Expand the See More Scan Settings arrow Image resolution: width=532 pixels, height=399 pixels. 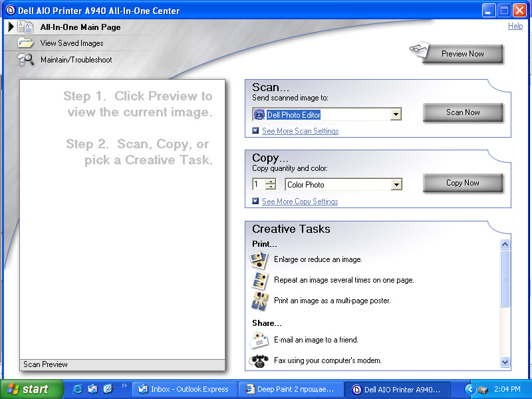tap(255, 130)
